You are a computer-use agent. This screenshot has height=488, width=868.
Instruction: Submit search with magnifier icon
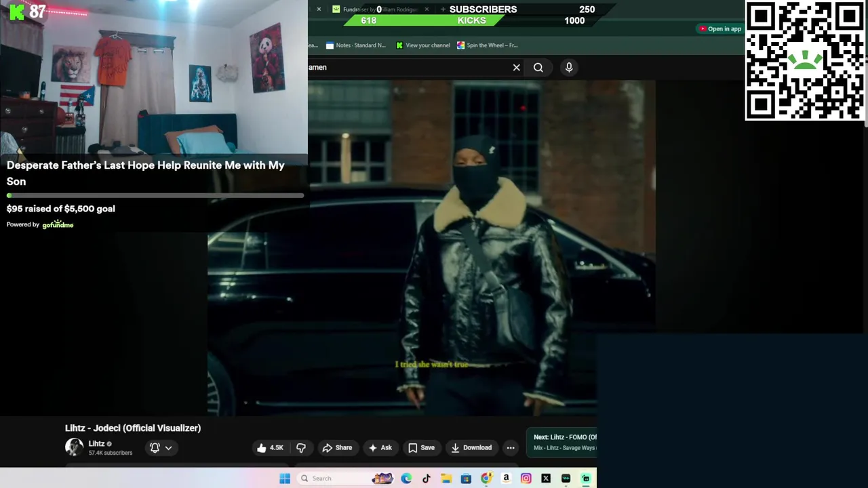point(538,67)
